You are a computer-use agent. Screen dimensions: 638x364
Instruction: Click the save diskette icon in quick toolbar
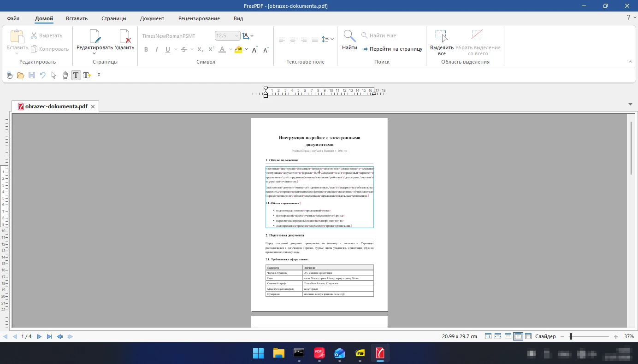[32, 75]
